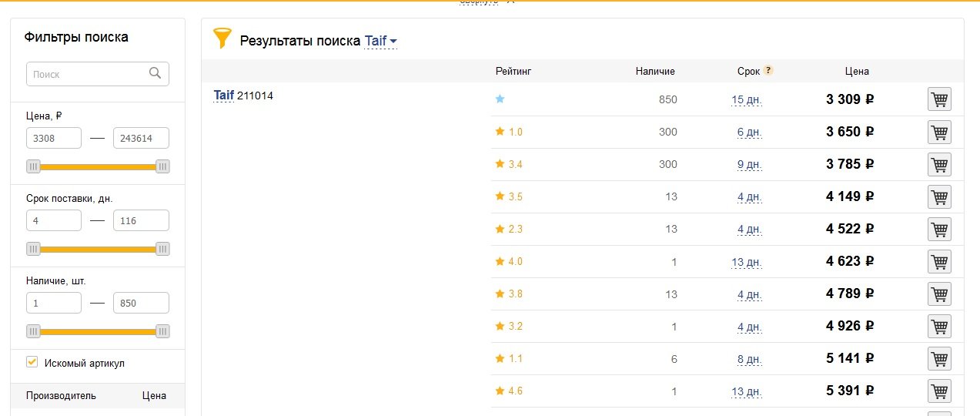This screenshot has height=416, width=980.
Task: Click the blue star rating icon
Action: (500, 99)
